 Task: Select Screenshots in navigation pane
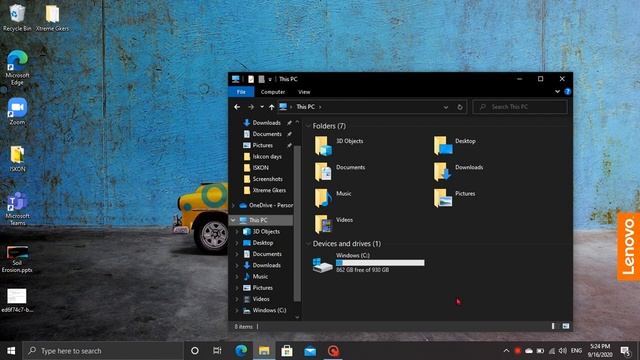[x=263, y=179]
